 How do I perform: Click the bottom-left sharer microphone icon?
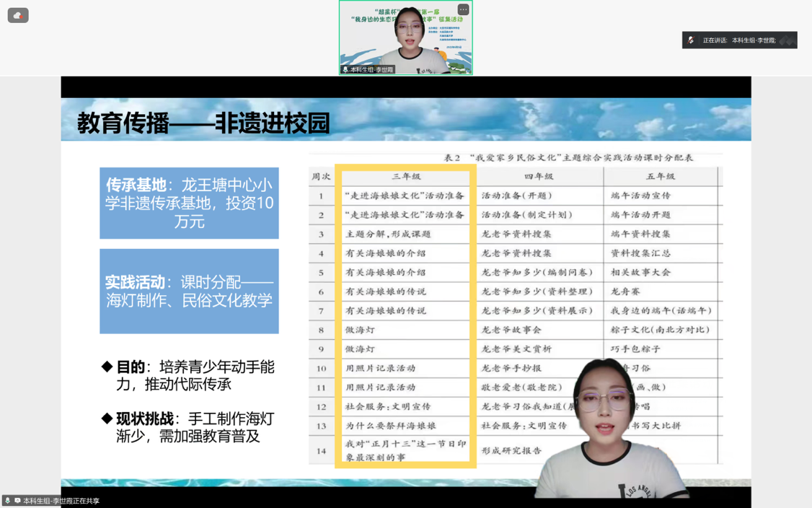[8, 501]
